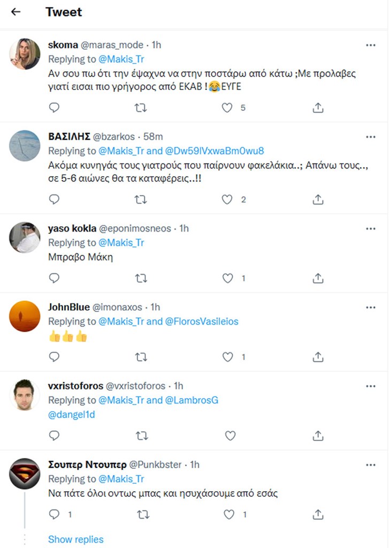This screenshot has height=548, width=392.
Task: Retweet JohnBlue's thumbs-up reply
Action: click(x=142, y=357)
